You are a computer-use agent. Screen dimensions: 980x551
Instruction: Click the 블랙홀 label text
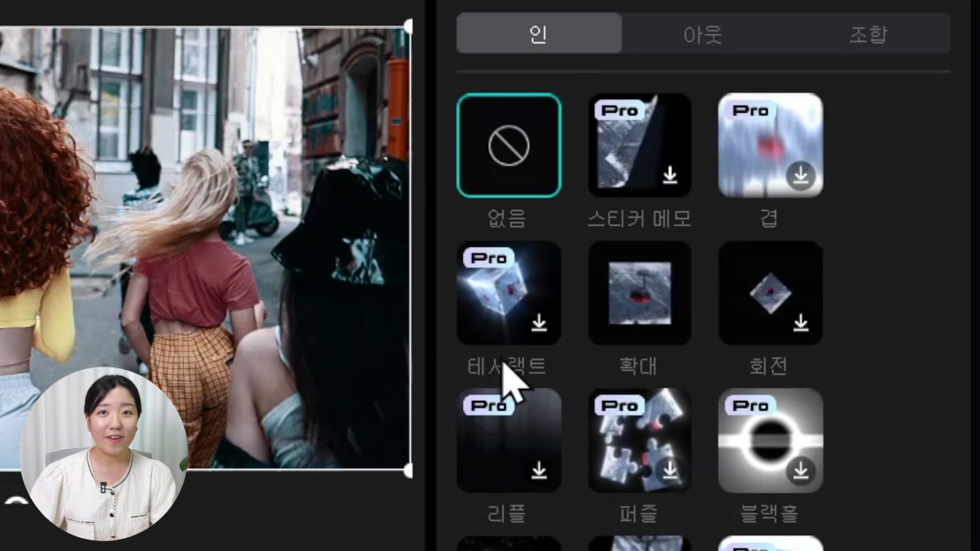click(769, 514)
